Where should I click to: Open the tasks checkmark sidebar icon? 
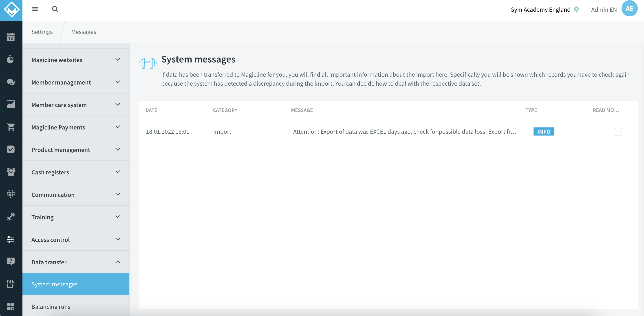tap(11, 149)
